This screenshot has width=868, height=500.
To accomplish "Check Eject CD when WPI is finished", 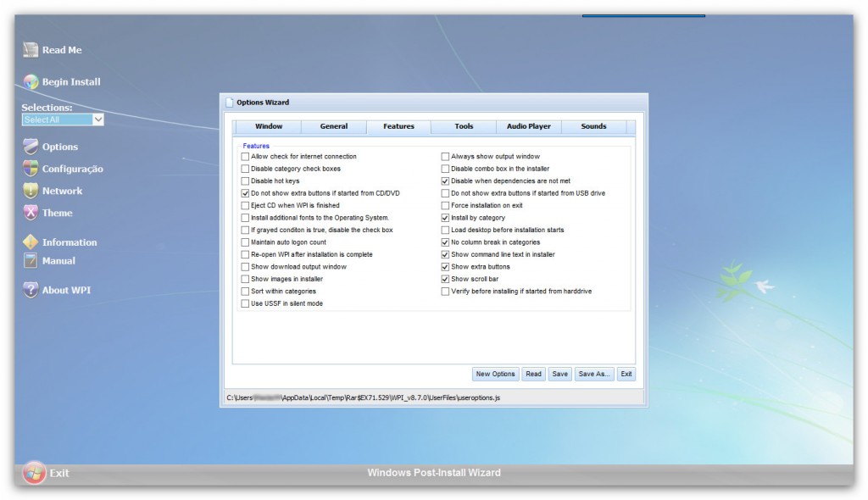I will coord(246,205).
